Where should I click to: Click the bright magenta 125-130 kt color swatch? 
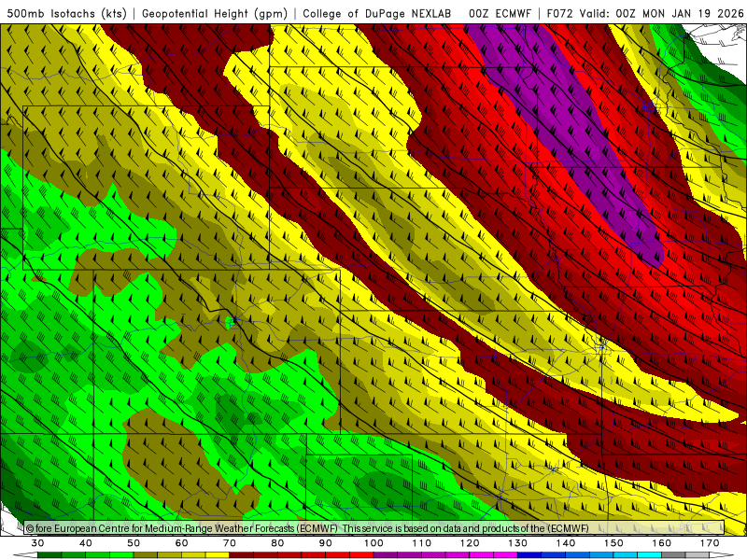point(506,555)
